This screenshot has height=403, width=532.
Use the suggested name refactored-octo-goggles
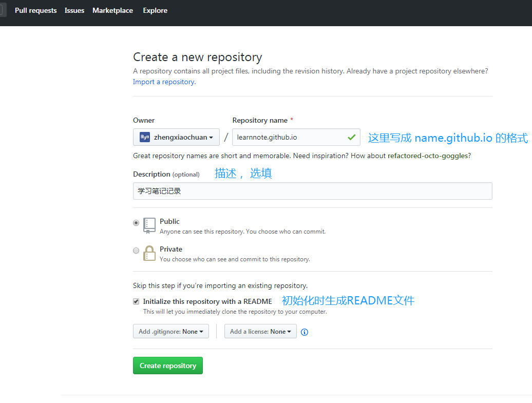coord(428,156)
